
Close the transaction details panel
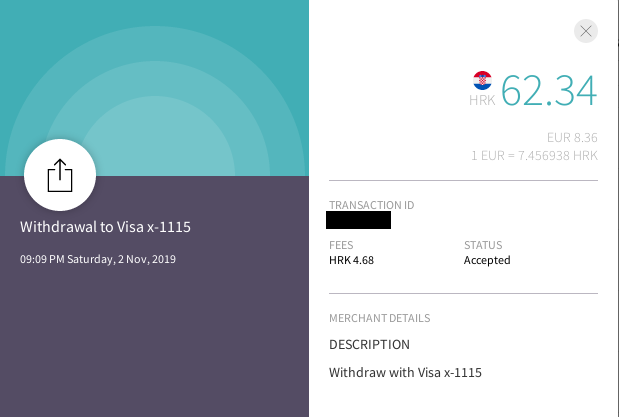point(586,31)
